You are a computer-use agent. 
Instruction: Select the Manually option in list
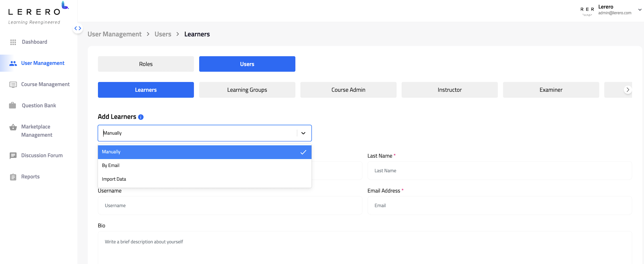(x=204, y=152)
